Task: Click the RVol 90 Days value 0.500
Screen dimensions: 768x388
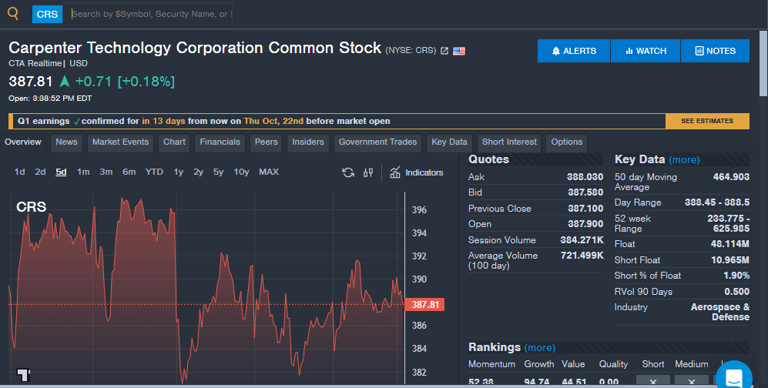Action: click(737, 292)
